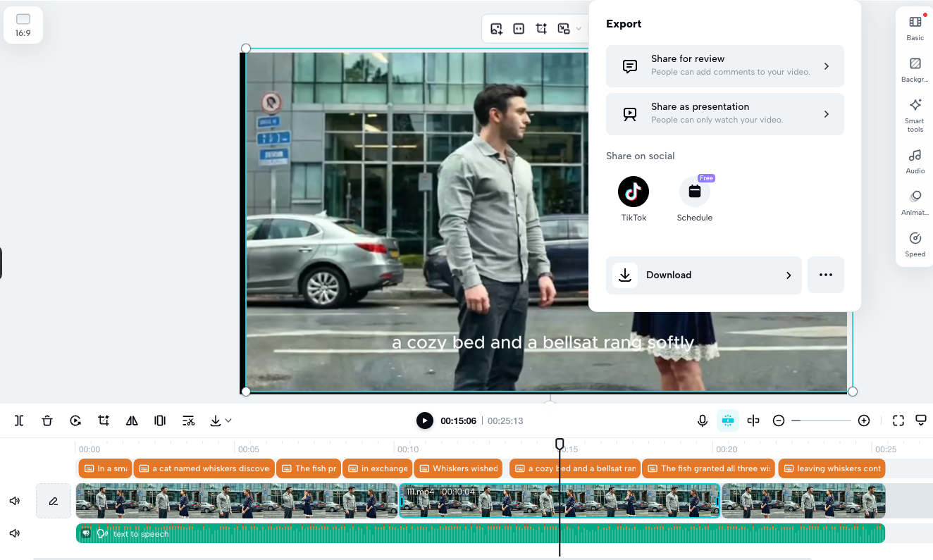The width and height of the screenshot is (933, 560).
Task: Toggle the highlighted AI captions tool
Action: [x=727, y=421]
